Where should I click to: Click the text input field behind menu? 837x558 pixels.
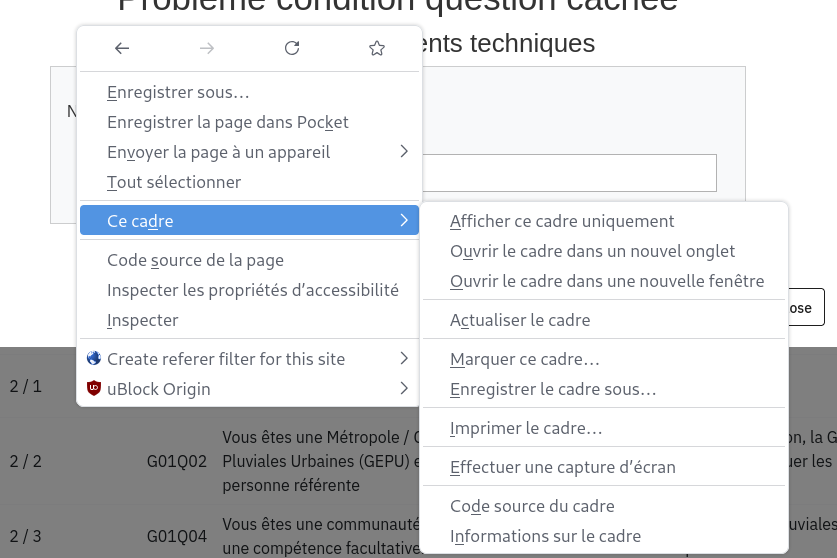click(x=570, y=173)
